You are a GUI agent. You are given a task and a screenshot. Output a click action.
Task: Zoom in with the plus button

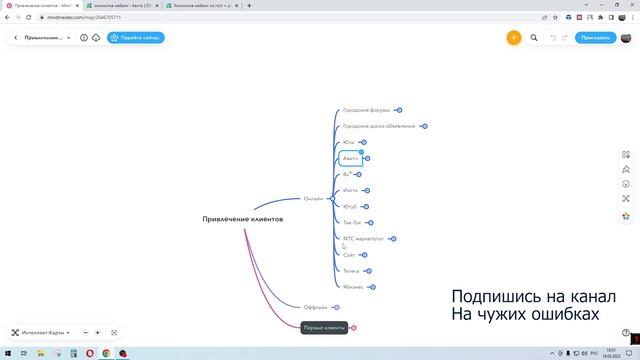[98, 333]
